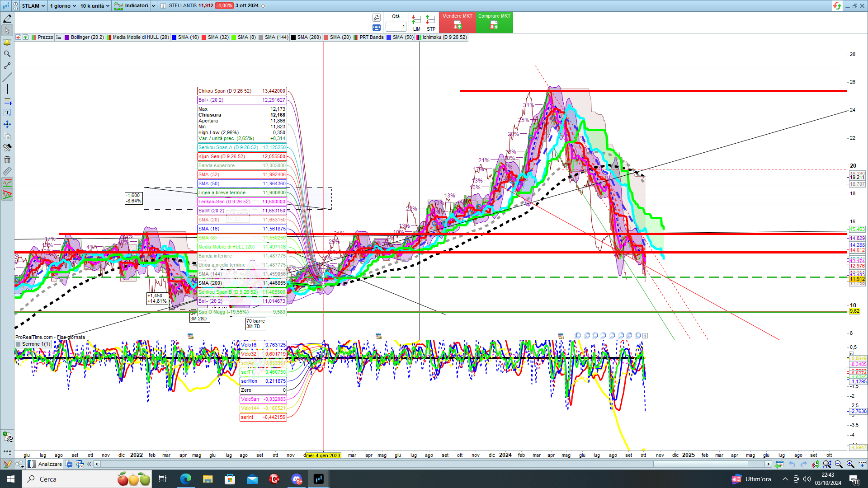Click the undo arrow icon
Screen dimensions: 868x488
792,464
